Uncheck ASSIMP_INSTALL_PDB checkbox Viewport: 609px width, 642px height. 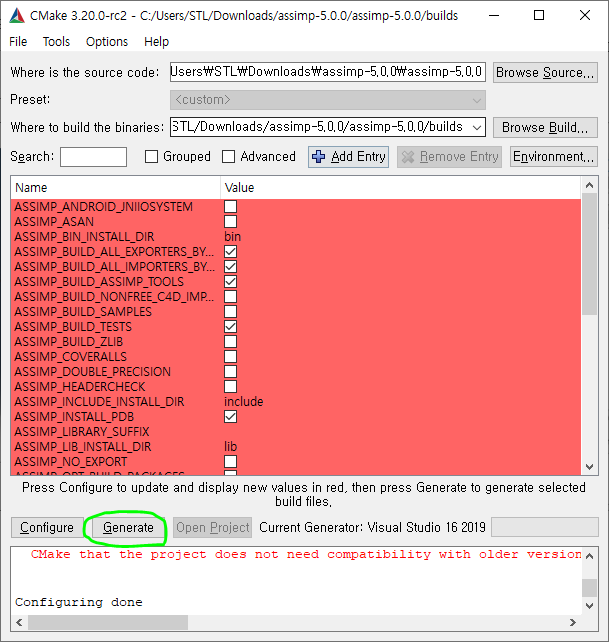[x=231, y=416]
